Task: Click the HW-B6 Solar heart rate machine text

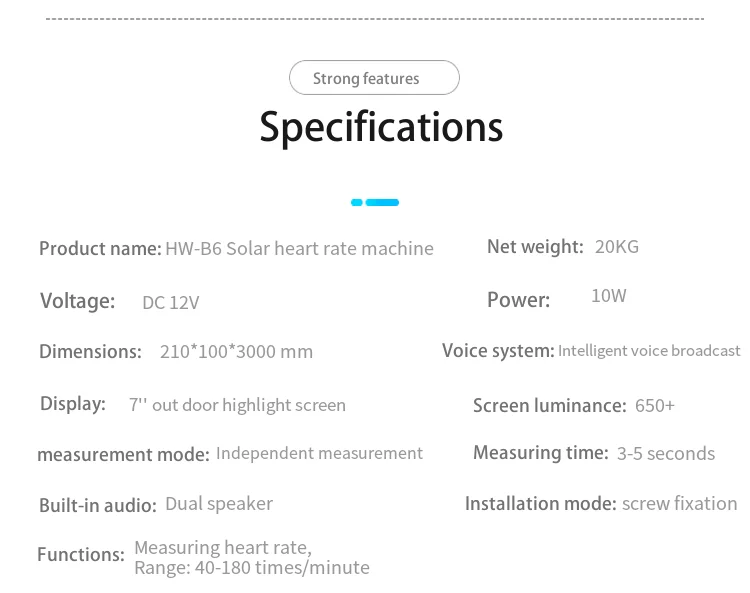Action: click(x=299, y=248)
